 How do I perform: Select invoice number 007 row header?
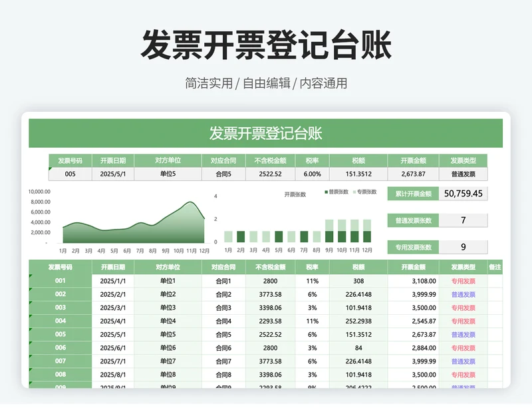[61, 361]
